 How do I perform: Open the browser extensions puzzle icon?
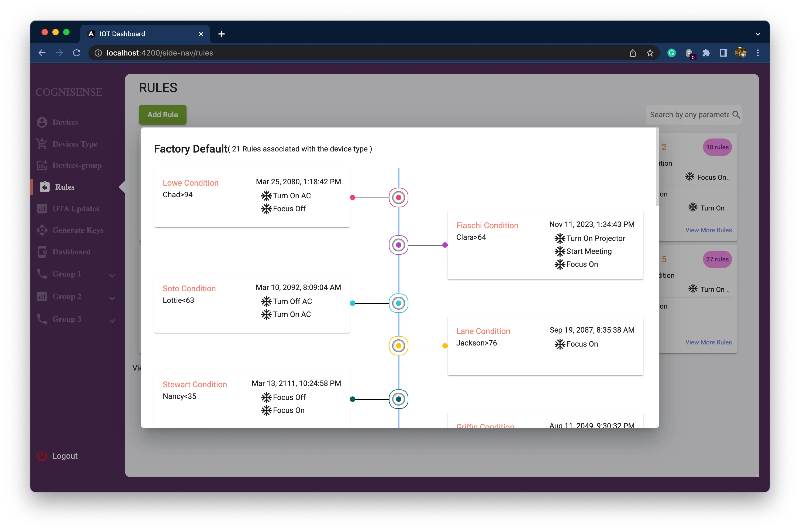pos(706,53)
